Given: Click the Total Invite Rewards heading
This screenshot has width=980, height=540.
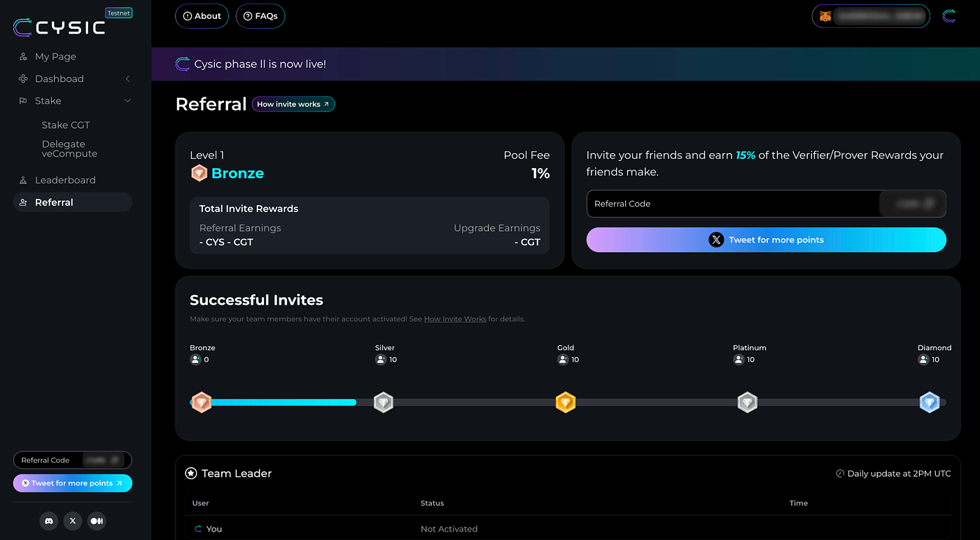Looking at the screenshot, I should pos(248,209).
